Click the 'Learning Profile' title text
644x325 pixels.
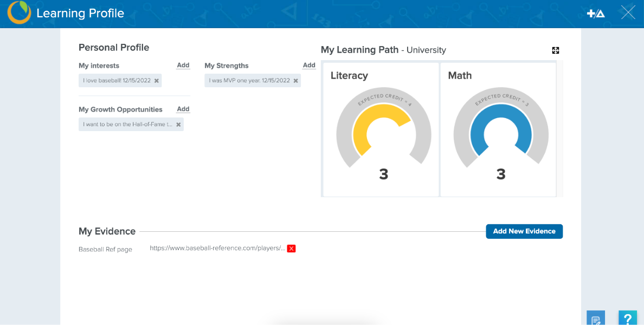tap(80, 13)
